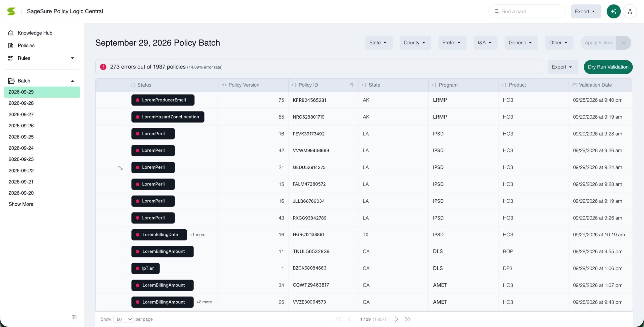This screenshot has width=644, height=327.
Task: Click the LoremProducerEmail status tag
Action: tap(163, 100)
